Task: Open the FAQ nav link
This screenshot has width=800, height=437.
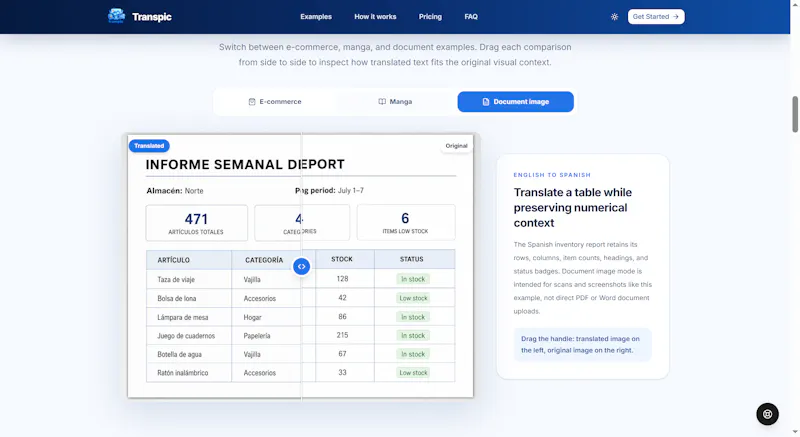Action: click(471, 17)
